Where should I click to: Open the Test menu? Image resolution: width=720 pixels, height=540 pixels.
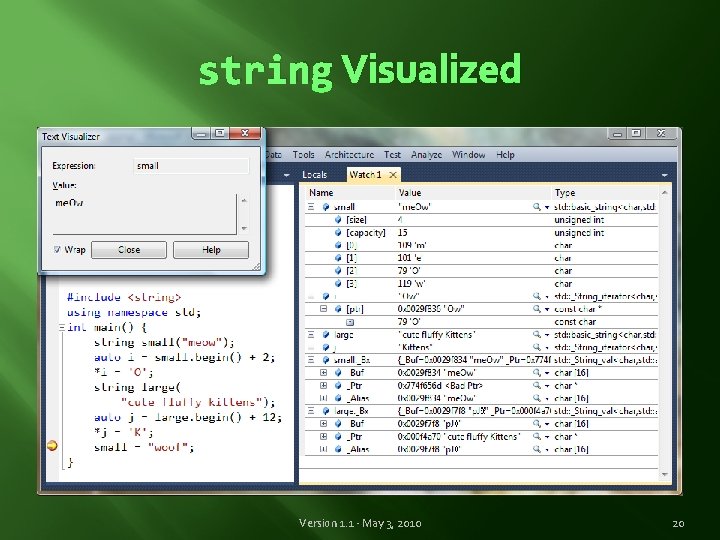392,155
